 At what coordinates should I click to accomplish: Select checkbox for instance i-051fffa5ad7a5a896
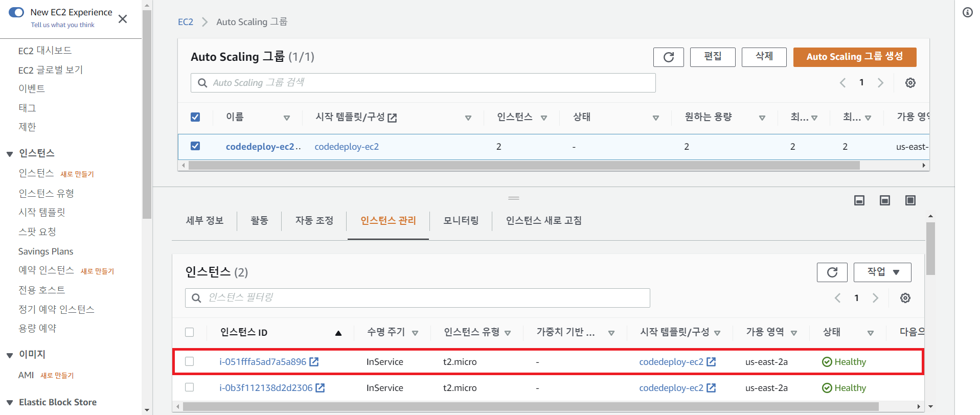coord(190,361)
